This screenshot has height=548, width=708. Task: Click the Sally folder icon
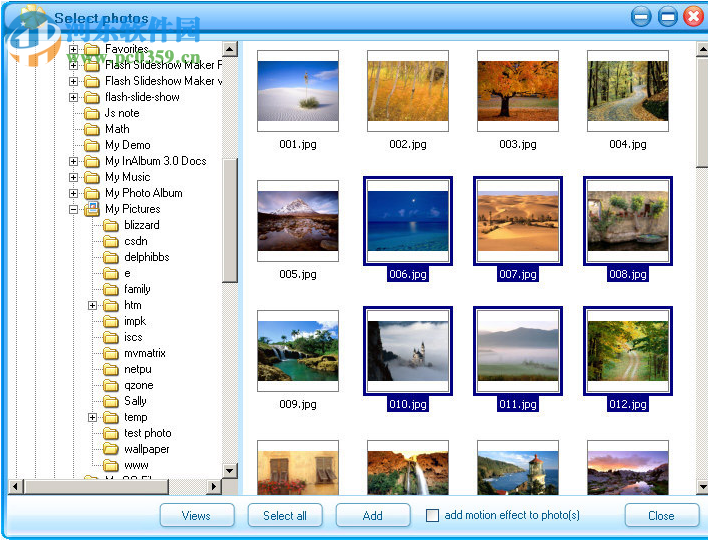click(x=110, y=401)
